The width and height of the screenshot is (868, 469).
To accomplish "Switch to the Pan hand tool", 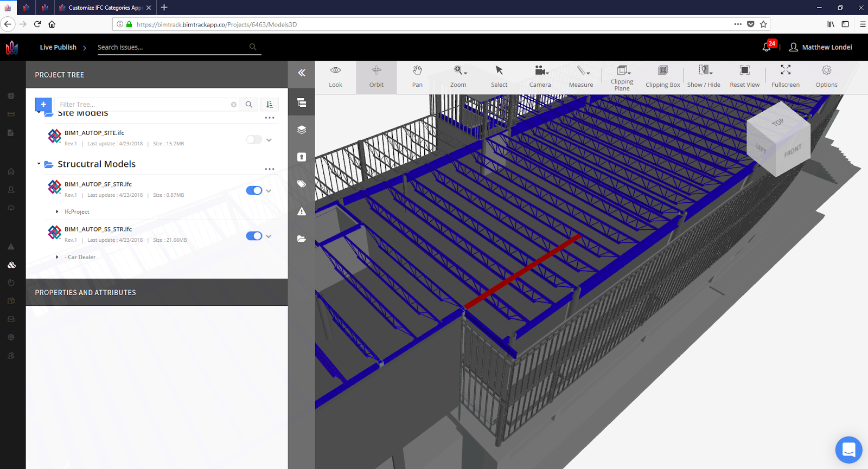I will coord(417,77).
